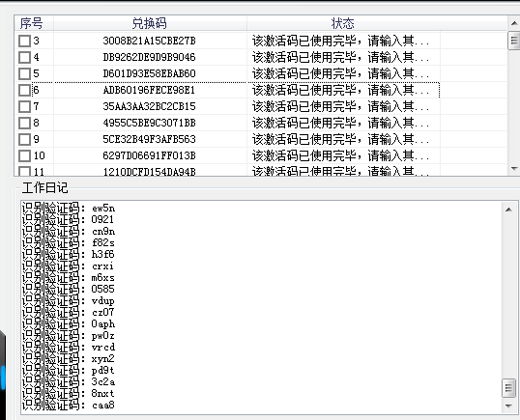This screenshot has width=520, height=420.
Task: Click the code list scroll-down arrow
Action: [514, 169]
